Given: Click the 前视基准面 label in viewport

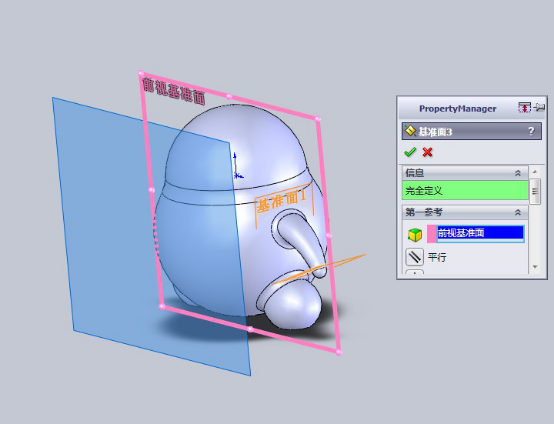Looking at the screenshot, I should click(173, 92).
